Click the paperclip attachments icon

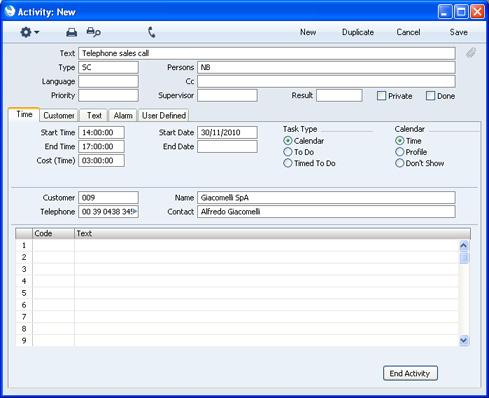click(471, 53)
